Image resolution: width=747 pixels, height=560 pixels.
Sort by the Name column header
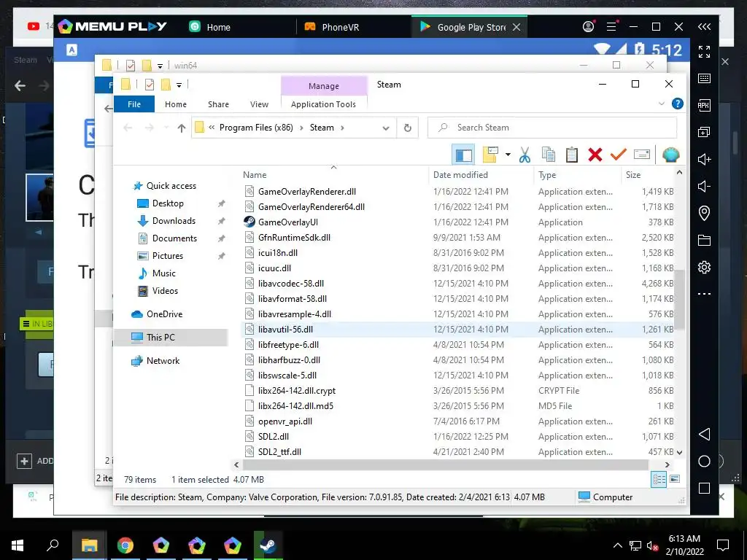(333, 175)
